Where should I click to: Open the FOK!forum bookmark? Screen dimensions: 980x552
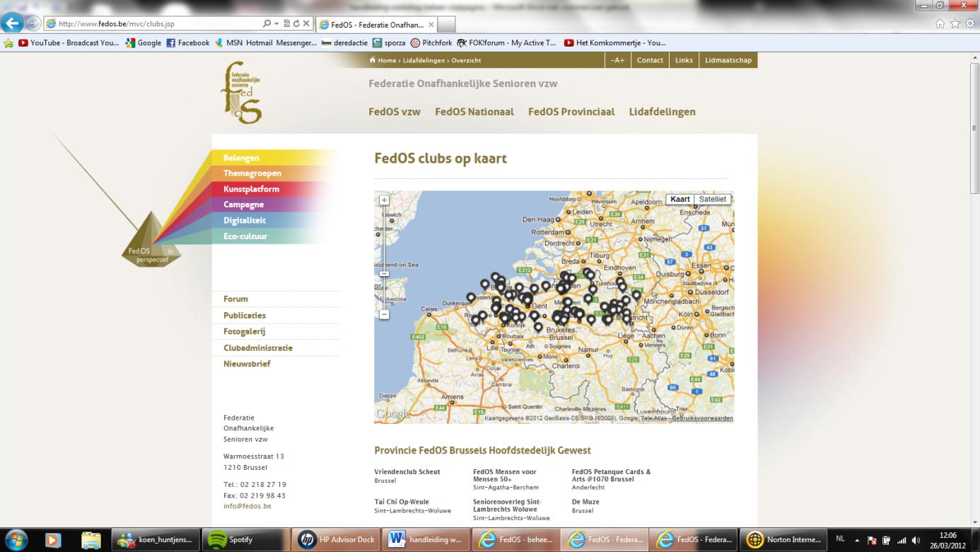(507, 42)
